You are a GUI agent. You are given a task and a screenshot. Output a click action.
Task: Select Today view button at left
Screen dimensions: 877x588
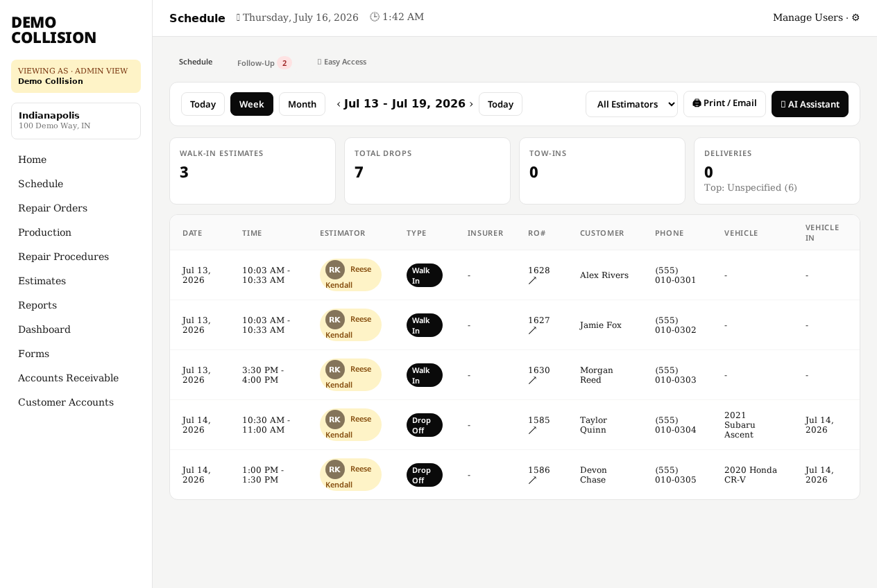[x=203, y=104]
